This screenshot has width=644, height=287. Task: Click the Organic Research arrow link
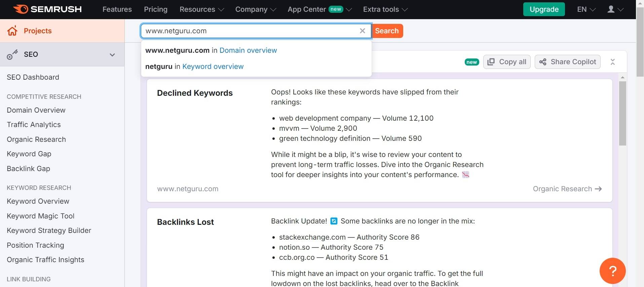tap(567, 189)
